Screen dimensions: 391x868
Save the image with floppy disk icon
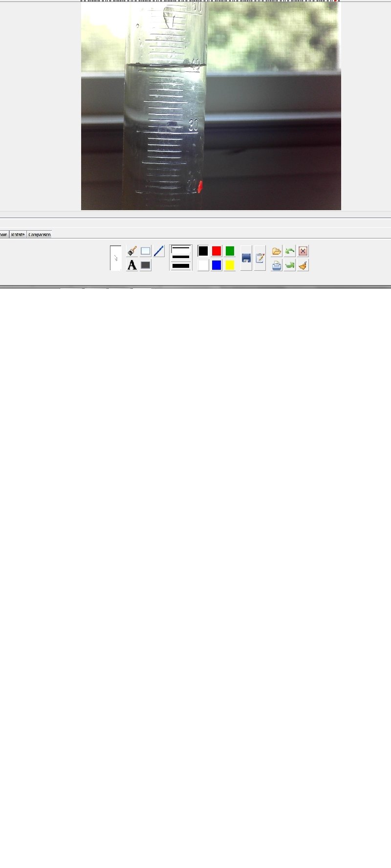[246, 258]
